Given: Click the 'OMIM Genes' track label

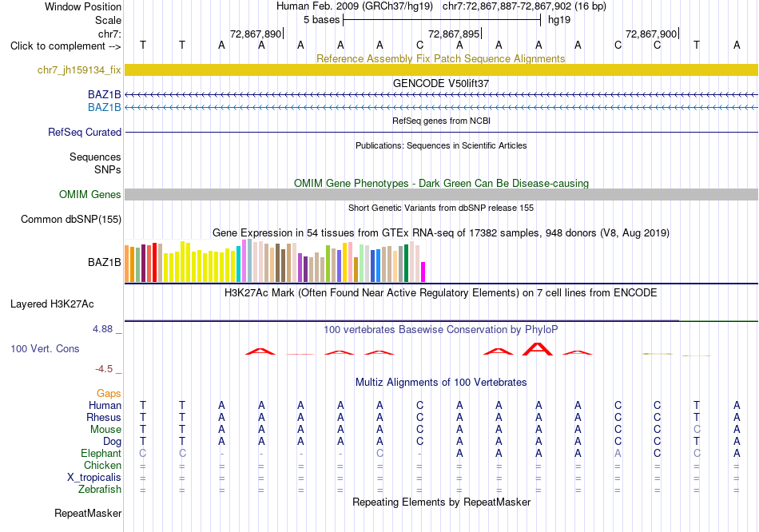Looking at the screenshot, I should [89, 194].
